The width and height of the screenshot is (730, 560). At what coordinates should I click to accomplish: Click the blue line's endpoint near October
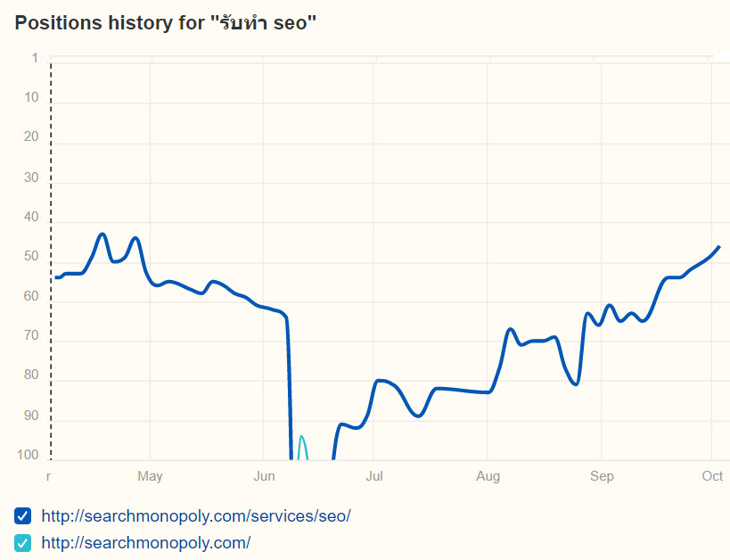pyautogui.click(x=718, y=246)
